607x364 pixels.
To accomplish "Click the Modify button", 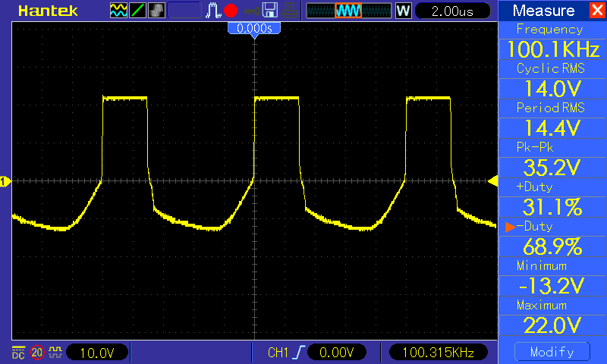I will (x=552, y=352).
